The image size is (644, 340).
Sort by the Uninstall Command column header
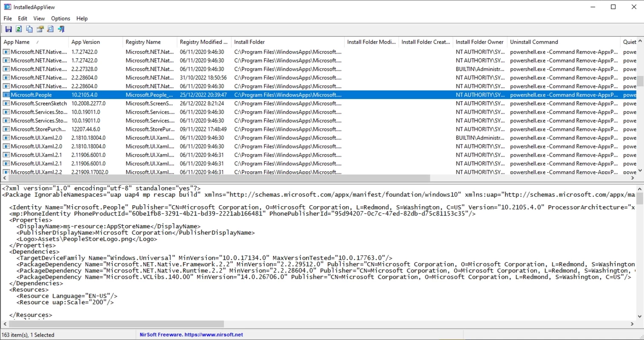[x=563, y=42]
